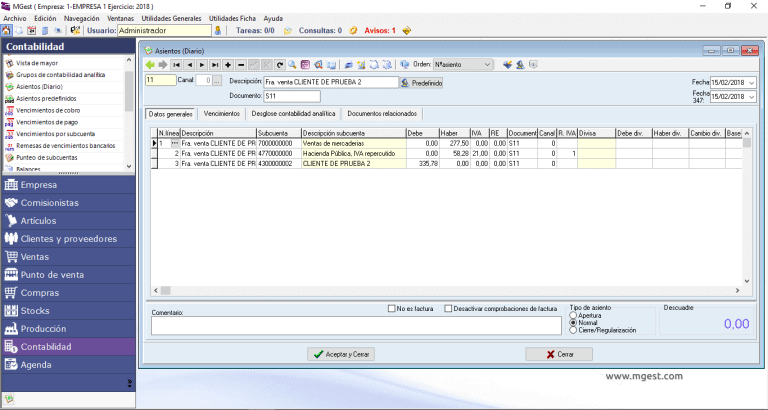Viewport: 768px width, 410px height.
Task: Click the Canal ellipsis lookup button
Action: coord(218,80)
